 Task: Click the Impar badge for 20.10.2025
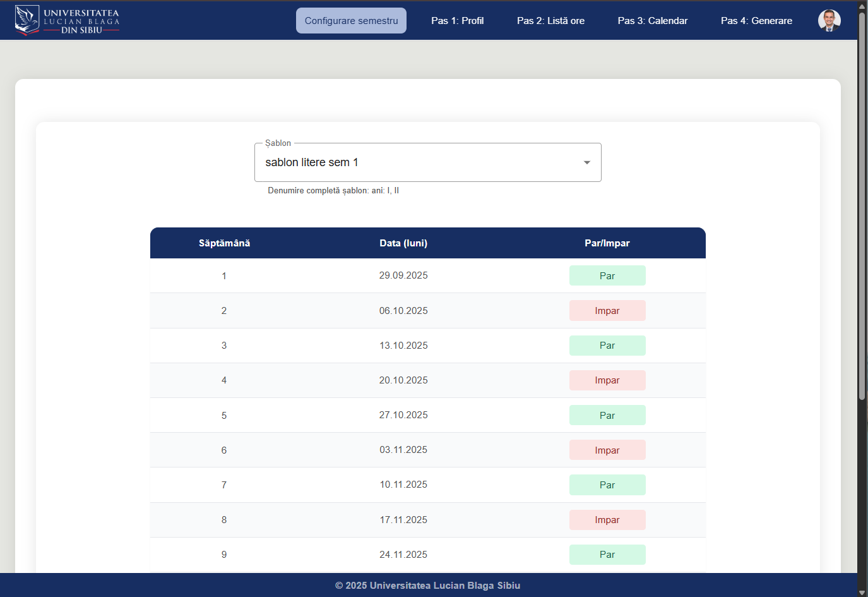[607, 380]
